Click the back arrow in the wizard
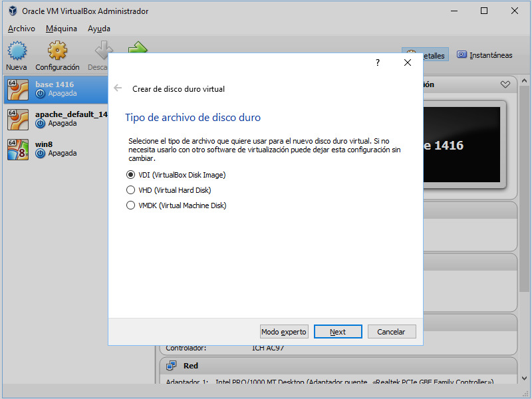Viewport: 532px width, 399px height. 118,88
